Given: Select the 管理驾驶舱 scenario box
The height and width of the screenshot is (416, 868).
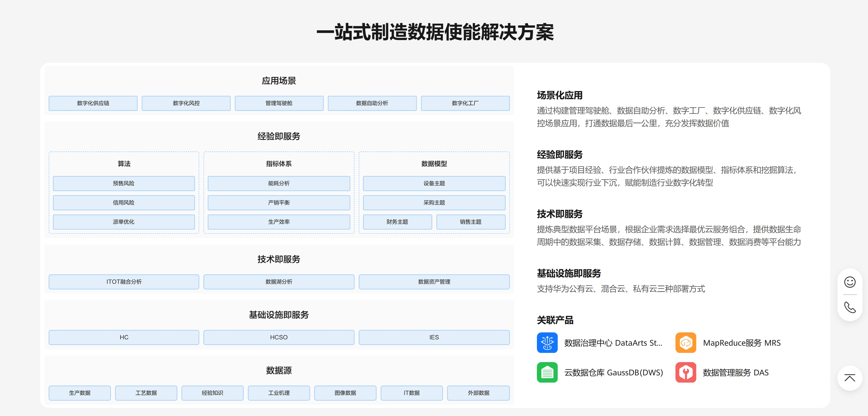Looking at the screenshot, I should tap(279, 103).
